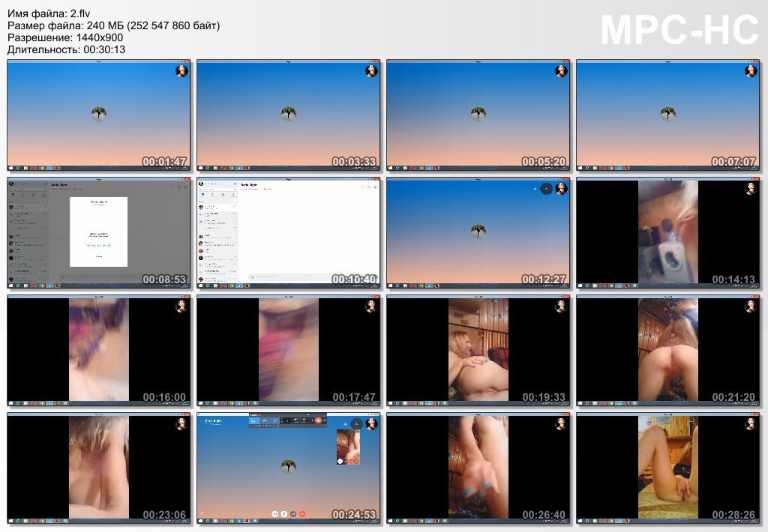Viewport: 768px width, 532px height.
Task: Open the thumbnail stamped 00:24:53
Action: point(289,468)
